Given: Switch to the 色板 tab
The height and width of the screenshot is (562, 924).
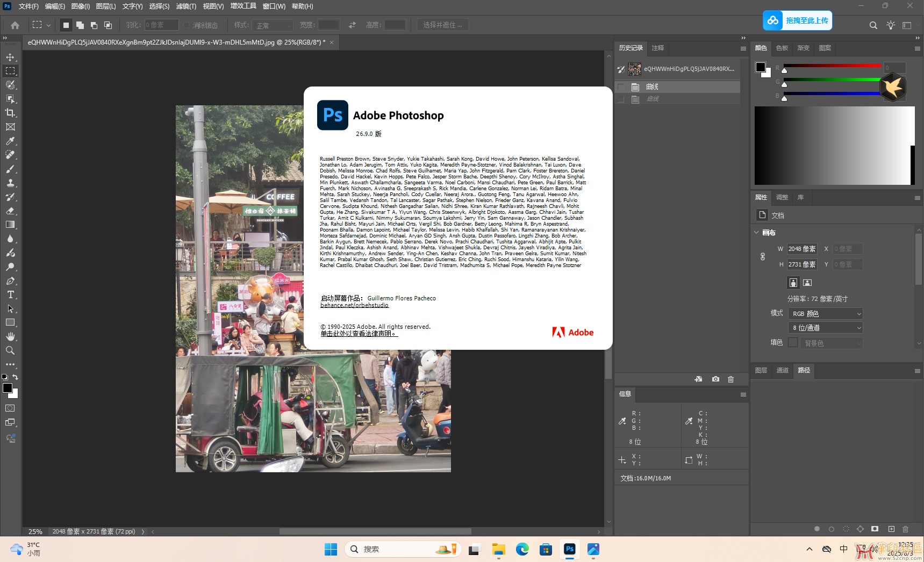Looking at the screenshot, I should pyautogui.click(x=782, y=48).
